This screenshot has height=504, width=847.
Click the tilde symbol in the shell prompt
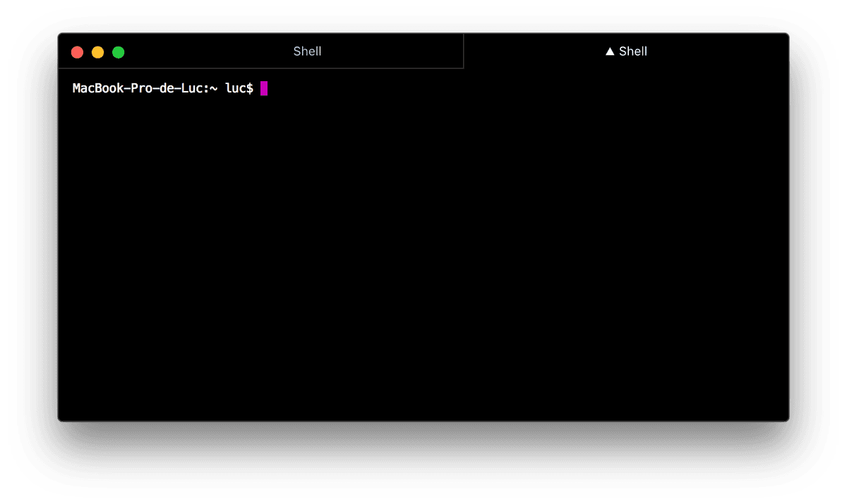[x=214, y=88]
